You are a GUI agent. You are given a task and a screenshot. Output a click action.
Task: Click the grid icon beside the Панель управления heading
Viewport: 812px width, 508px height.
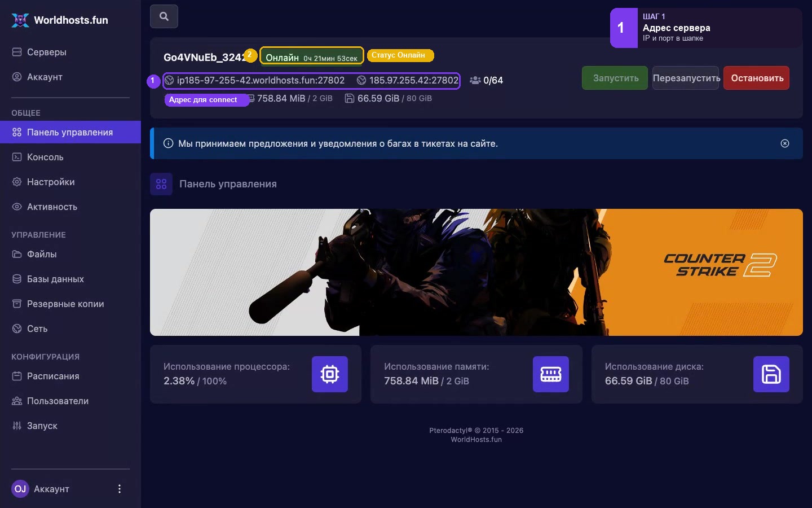click(161, 184)
